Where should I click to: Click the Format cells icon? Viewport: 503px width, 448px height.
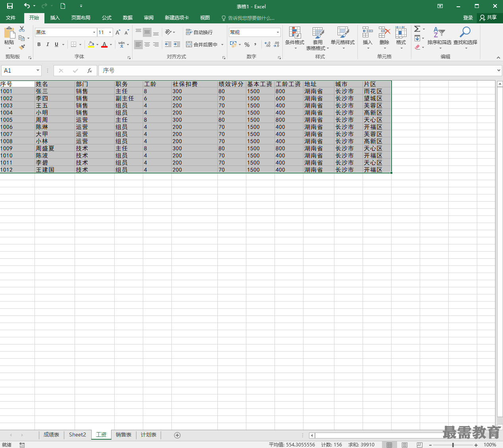coord(401,33)
